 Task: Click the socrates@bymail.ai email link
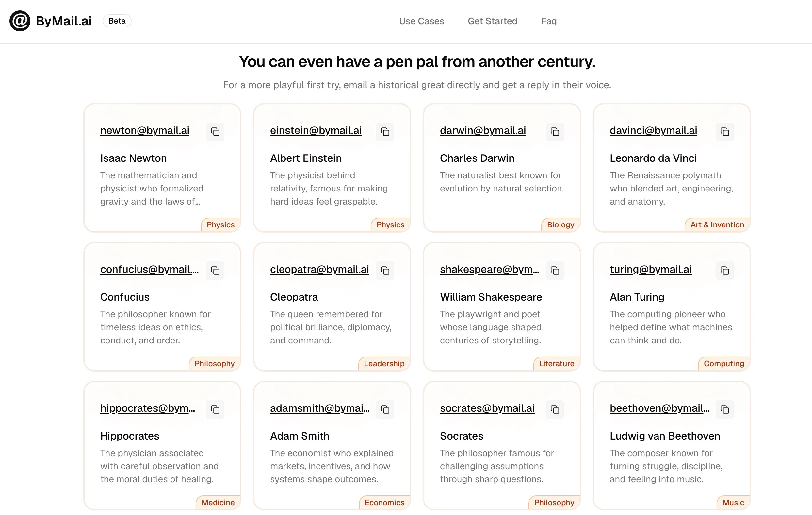(487, 408)
